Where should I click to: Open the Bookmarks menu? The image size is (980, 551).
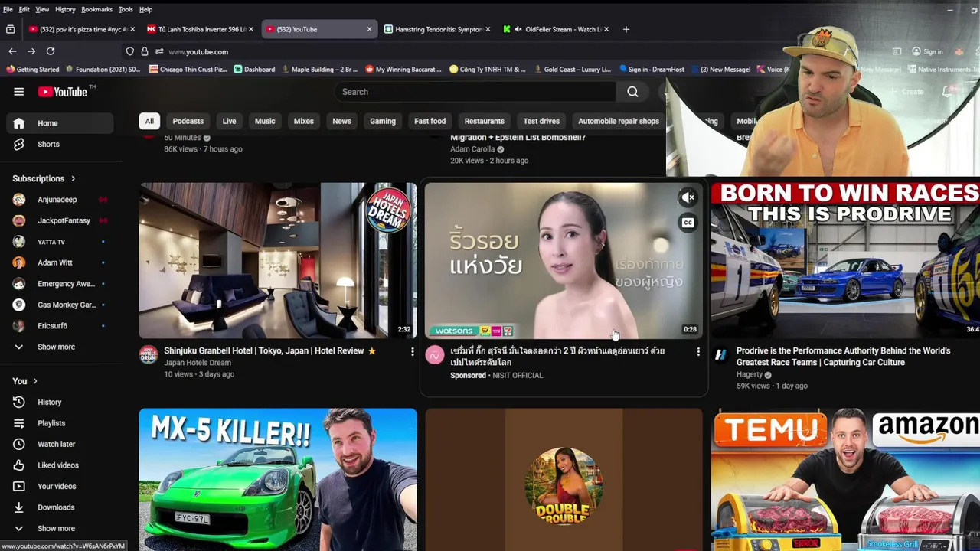96,9
